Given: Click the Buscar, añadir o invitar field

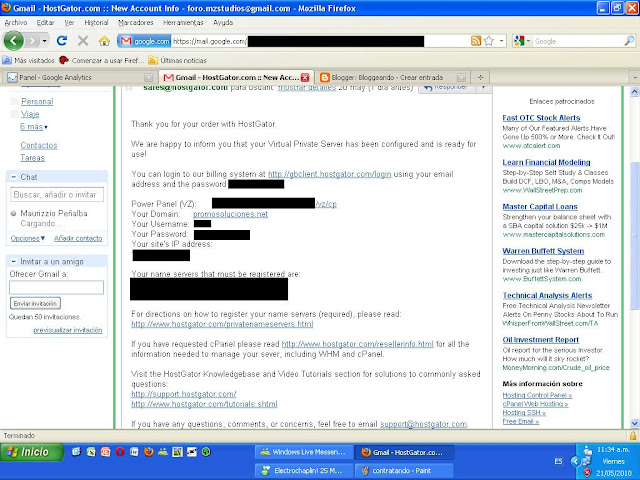Looking at the screenshot, I should pyautogui.click(x=57, y=195).
